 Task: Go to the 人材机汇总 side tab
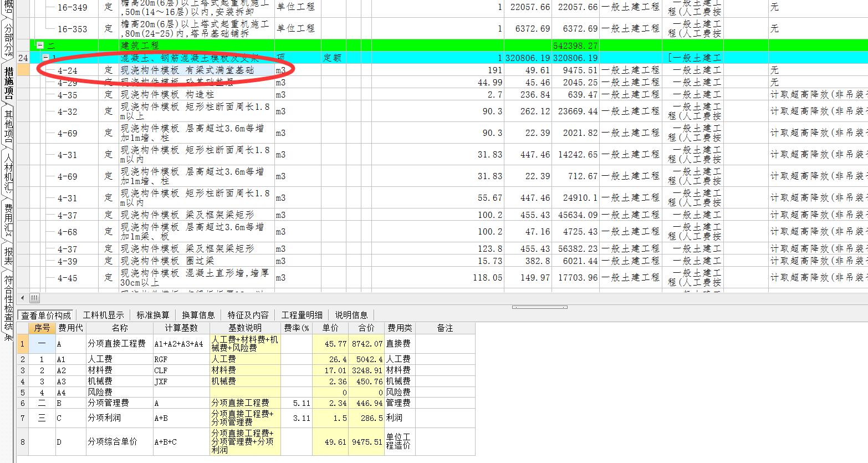point(8,172)
